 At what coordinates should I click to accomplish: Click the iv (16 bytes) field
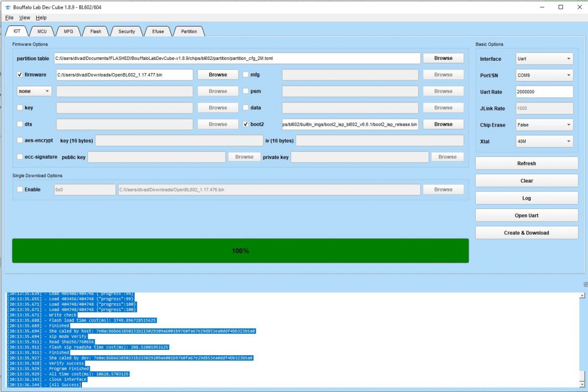click(x=380, y=141)
